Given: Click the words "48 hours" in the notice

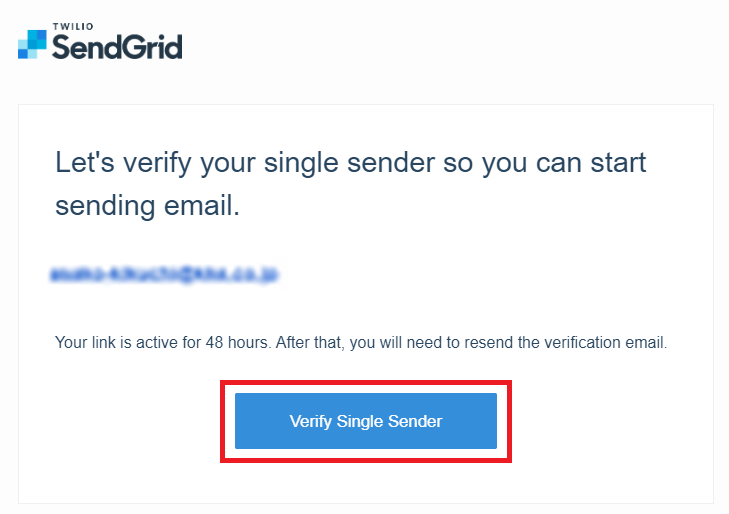Looking at the screenshot, I should pyautogui.click(x=237, y=343).
